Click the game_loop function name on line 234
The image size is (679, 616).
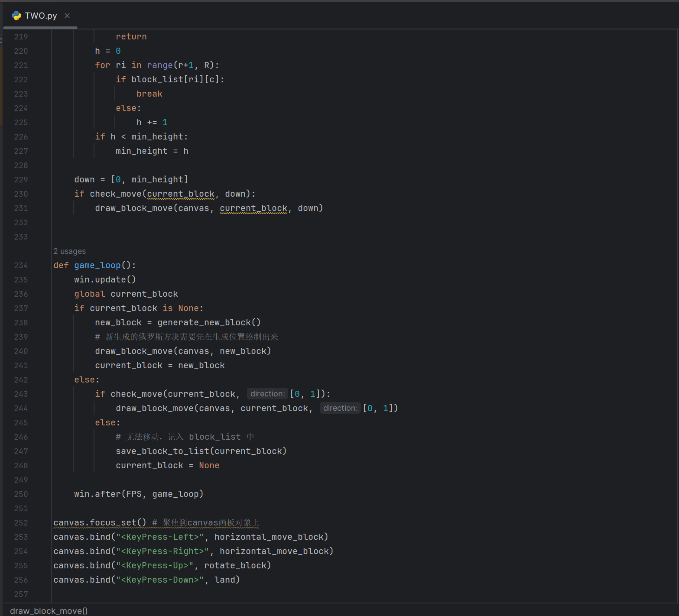[x=97, y=266]
